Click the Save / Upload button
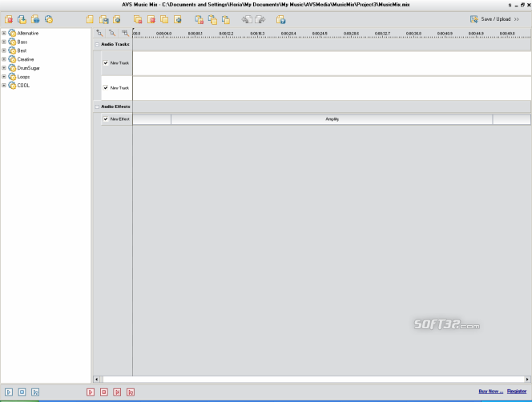The width and height of the screenshot is (532, 402). (494, 19)
